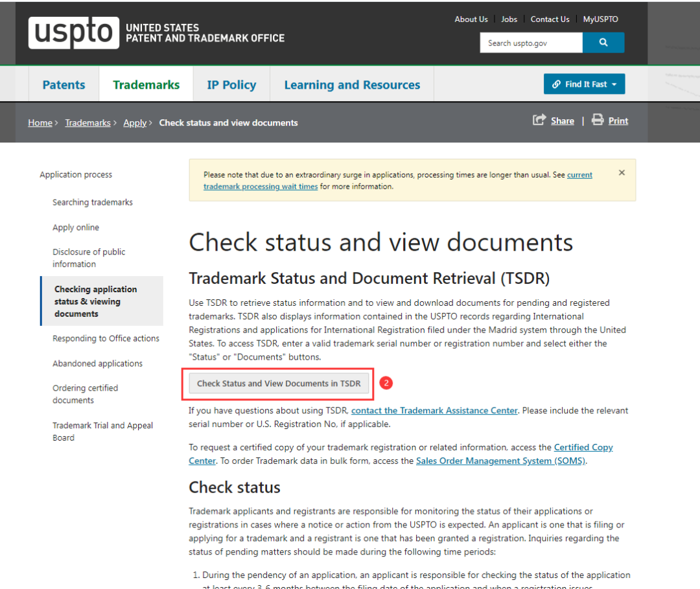The width and height of the screenshot is (700, 589).
Task: Select Disclosure of public information sidebar item
Action: 89,258
